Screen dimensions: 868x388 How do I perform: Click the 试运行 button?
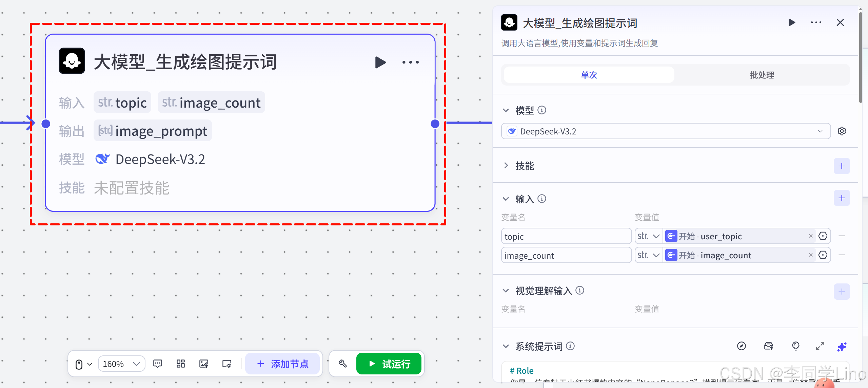[389, 364]
